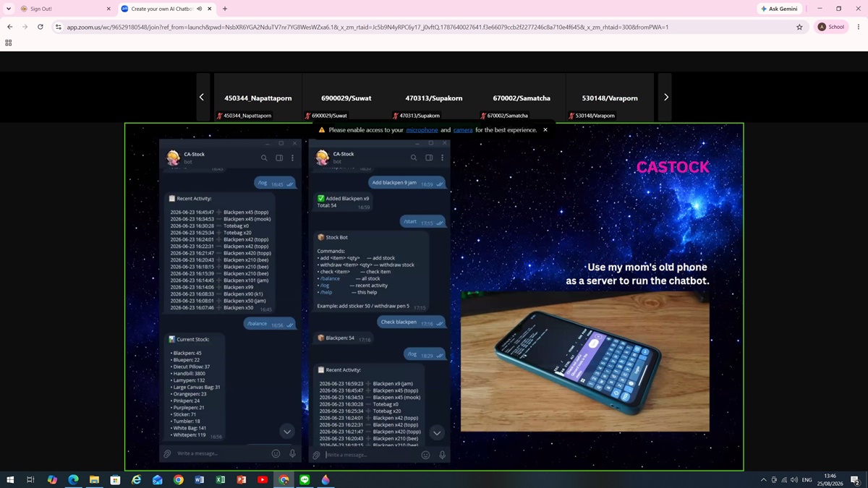Launch Microsoft Edge from taskbar
Viewport: 868px width, 488px height.
tap(73, 479)
